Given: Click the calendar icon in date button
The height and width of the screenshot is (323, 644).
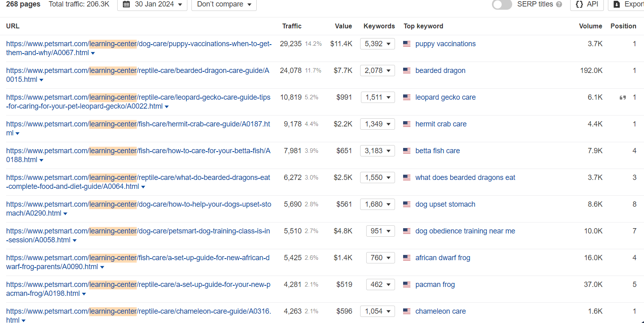Looking at the screenshot, I should [x=126, y=4].
